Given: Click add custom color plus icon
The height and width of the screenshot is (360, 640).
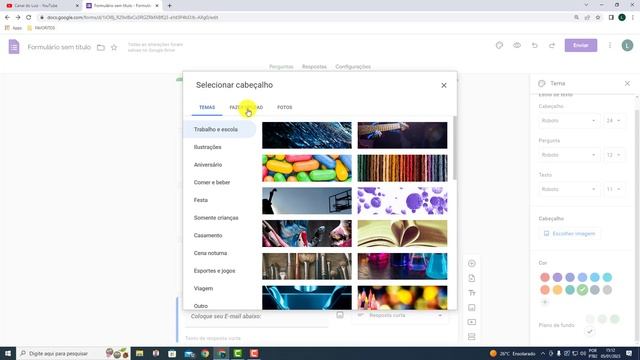Looking at the screenshot, I should click(545, 302).
